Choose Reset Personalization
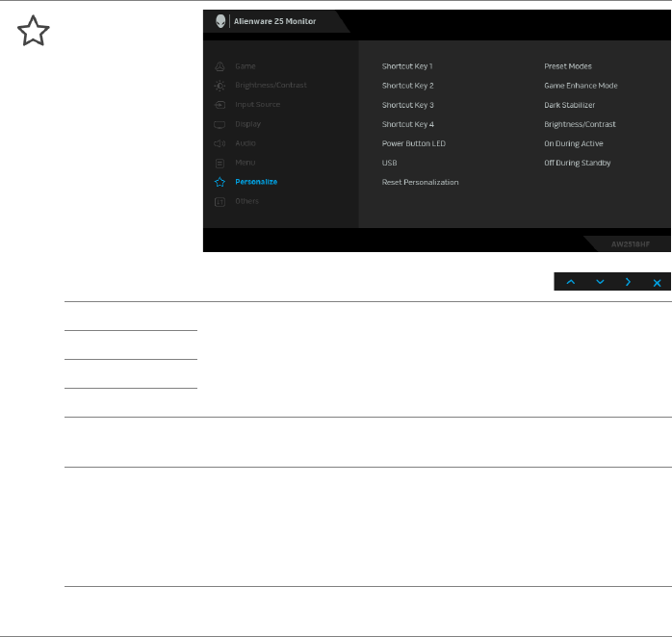 tap(420, 182)
